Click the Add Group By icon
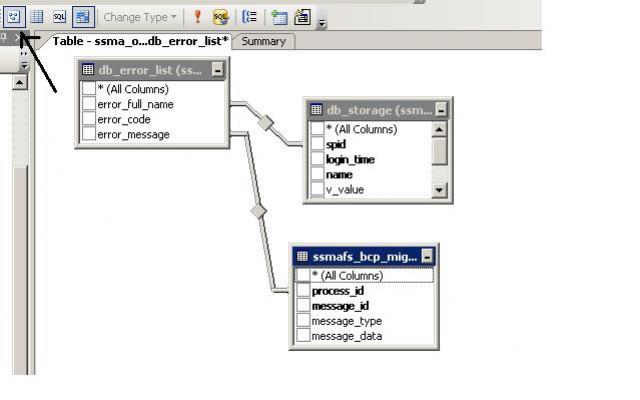Screen dimensions: 640x400 pyautogui.click(x=249, y=17)
